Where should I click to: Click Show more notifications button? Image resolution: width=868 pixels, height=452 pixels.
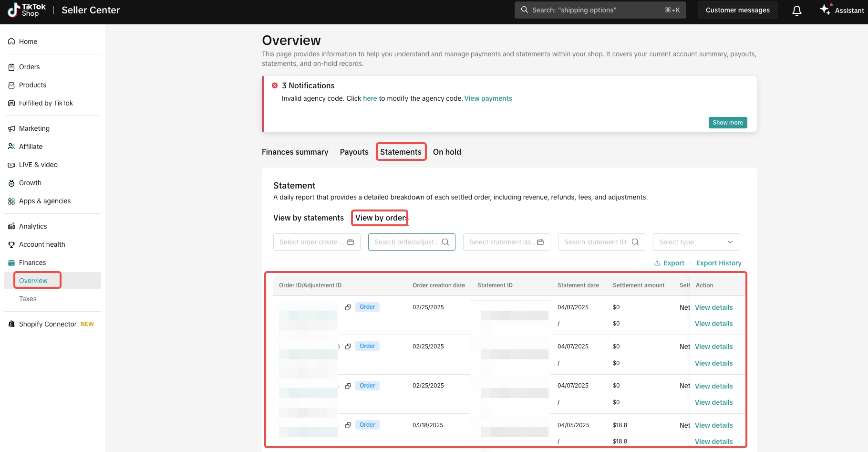pyautogui.click(x=727, y=123)
